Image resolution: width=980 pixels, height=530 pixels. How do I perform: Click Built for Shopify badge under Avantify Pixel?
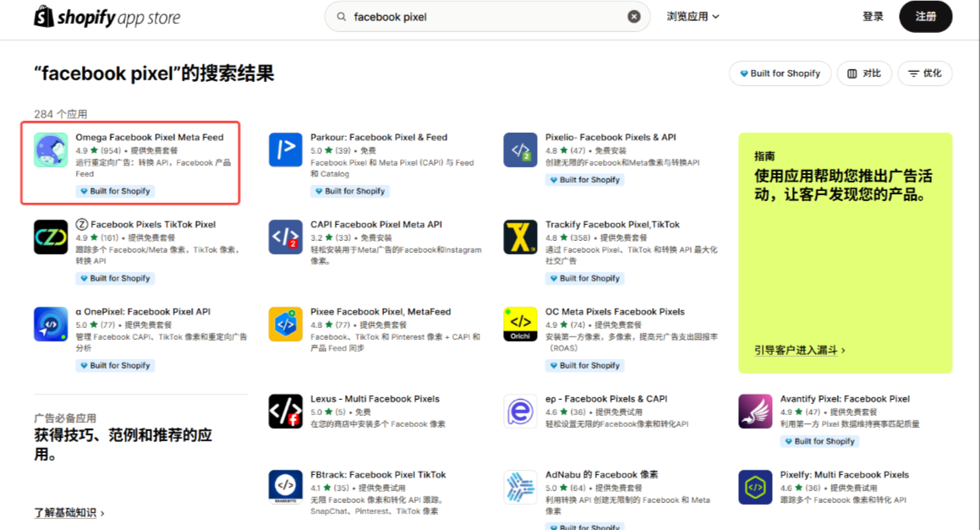tap(819, 441)
